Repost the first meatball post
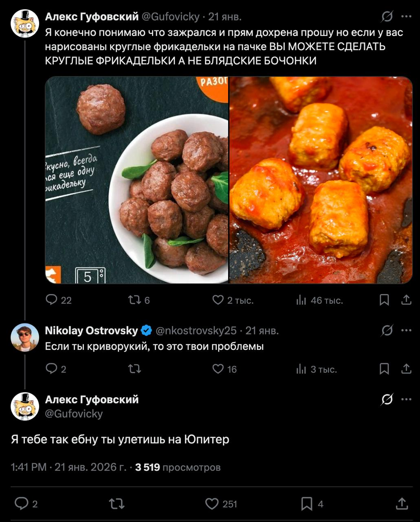This screenshot has width=420, height=522. click(x=134, y=300)
